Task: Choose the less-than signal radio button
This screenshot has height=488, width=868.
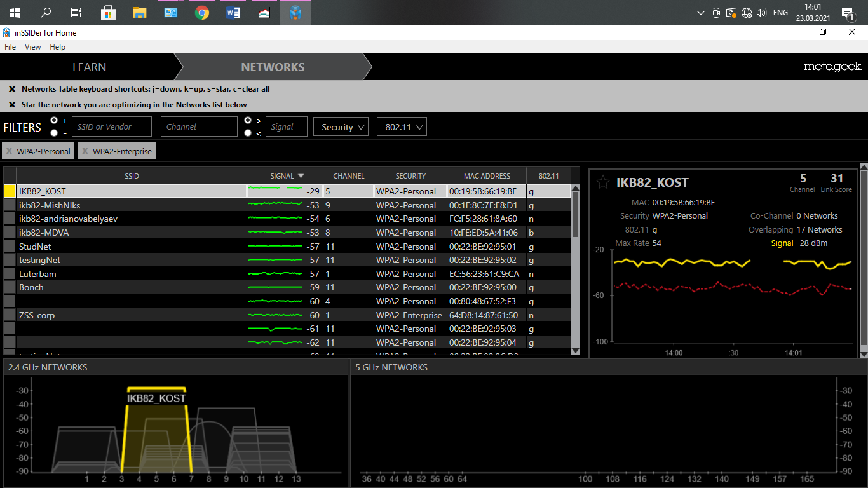Action: click(248, 133)
